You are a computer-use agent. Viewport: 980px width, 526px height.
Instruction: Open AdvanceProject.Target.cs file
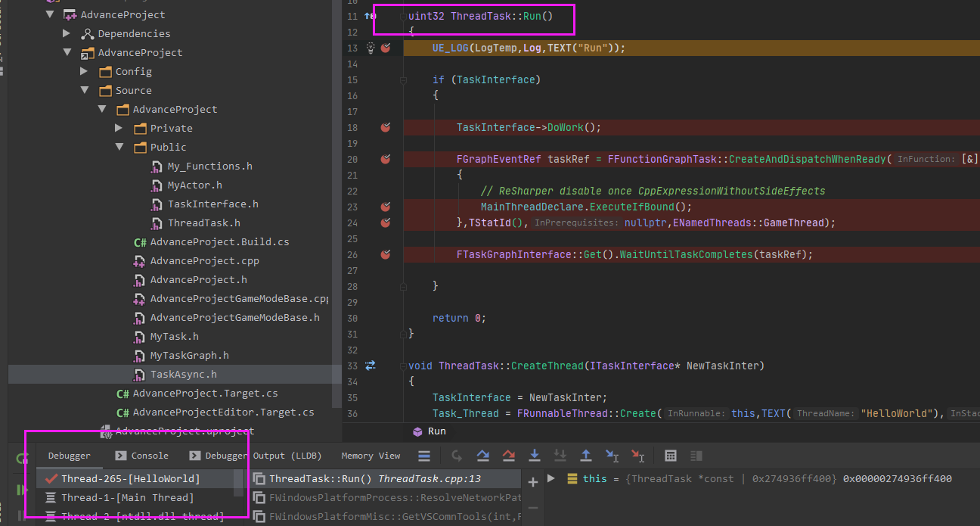[205, 393]
